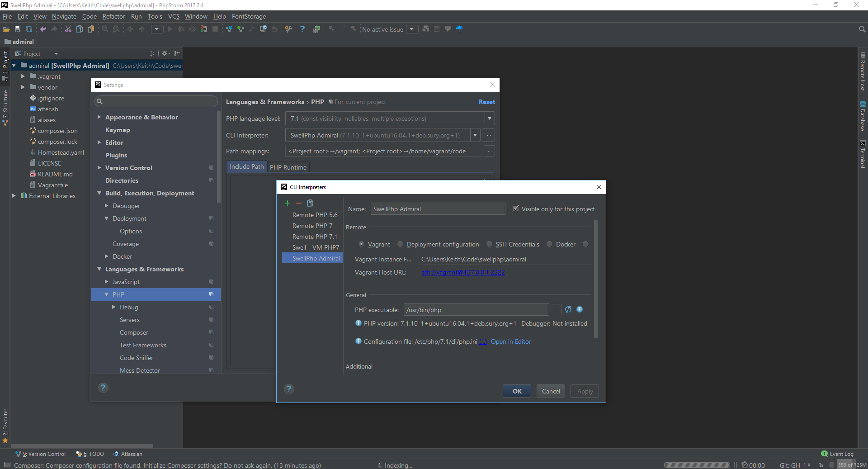Expand Appearance & Behavior settings node
This screenshot has width=868, height=469.
point(99,117)
